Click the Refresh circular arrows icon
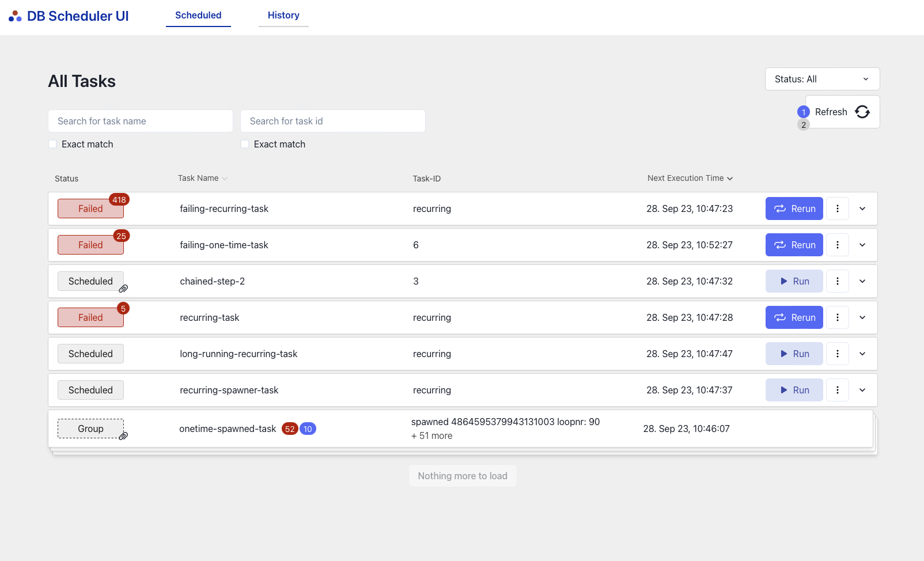This screenshot has height=561, width=924. tap(862, 112)
